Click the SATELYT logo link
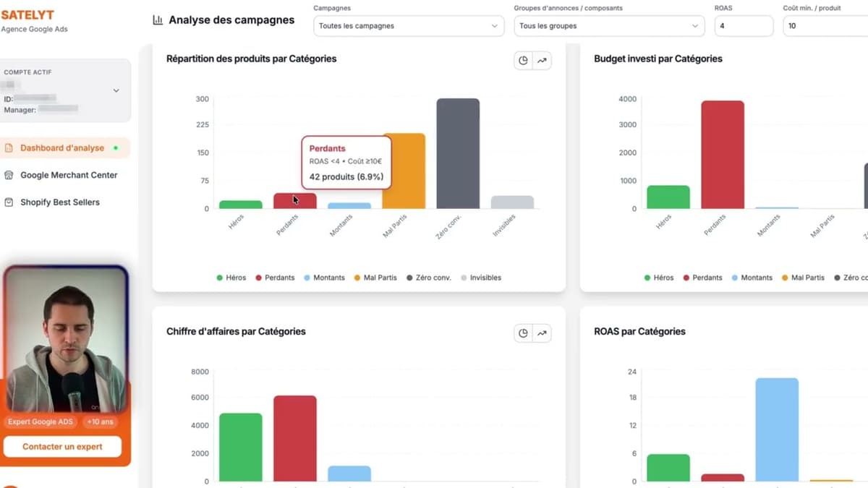 (27, 15)
